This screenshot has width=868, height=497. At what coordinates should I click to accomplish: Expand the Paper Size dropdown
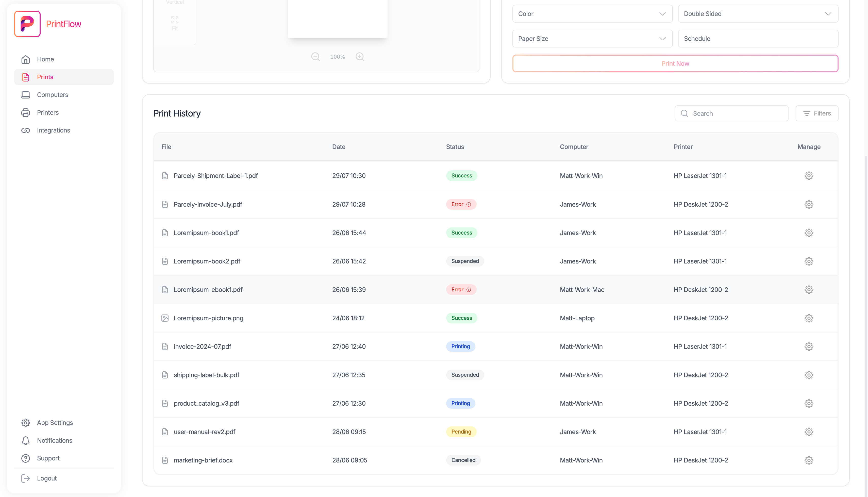(x=592, y=39)
